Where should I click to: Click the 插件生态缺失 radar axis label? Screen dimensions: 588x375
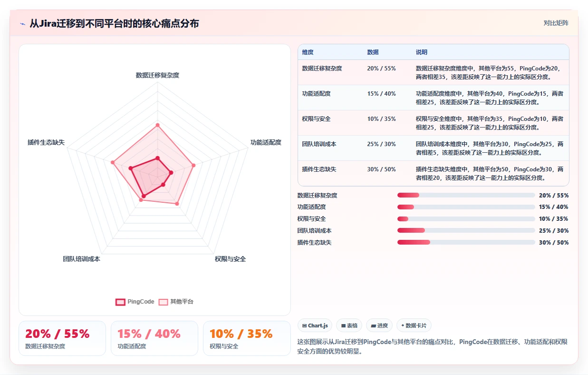pos(46,142)
